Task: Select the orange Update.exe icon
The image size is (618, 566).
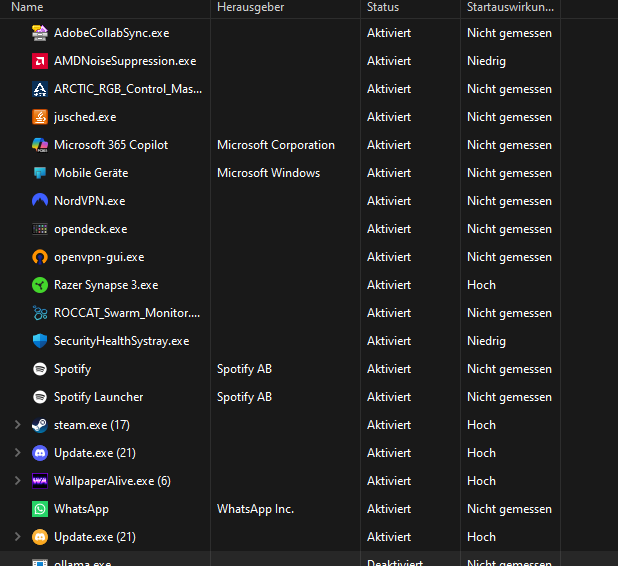Action: pos(40,537)
